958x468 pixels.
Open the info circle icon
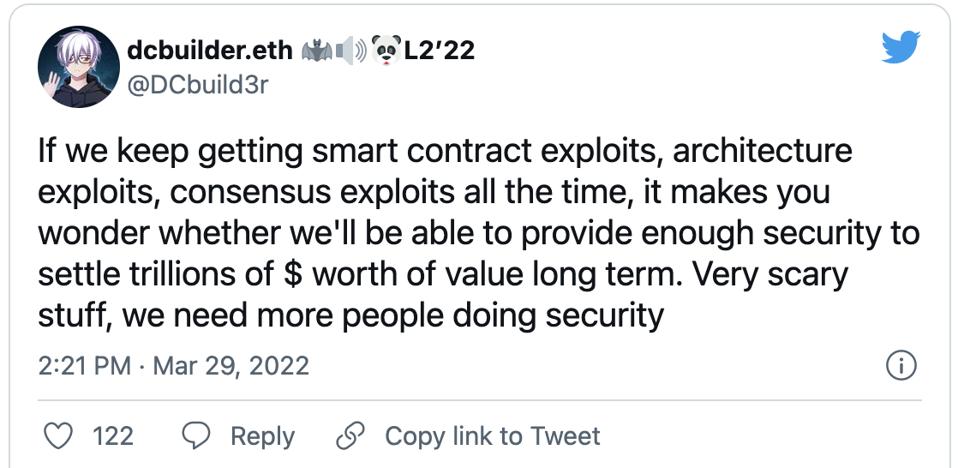click(901, 366)
